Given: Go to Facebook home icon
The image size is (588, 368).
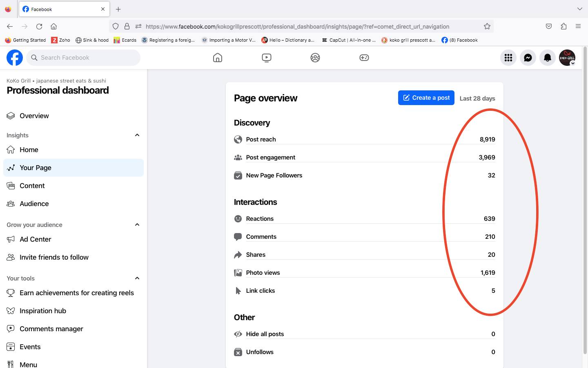Looking at the screenshot, I should 218,58.
